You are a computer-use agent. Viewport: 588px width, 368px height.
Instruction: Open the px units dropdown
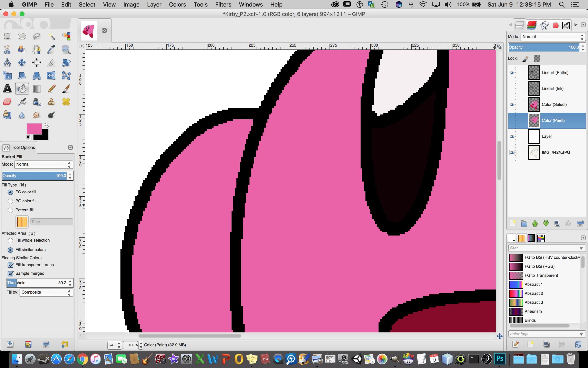(115, 345)
